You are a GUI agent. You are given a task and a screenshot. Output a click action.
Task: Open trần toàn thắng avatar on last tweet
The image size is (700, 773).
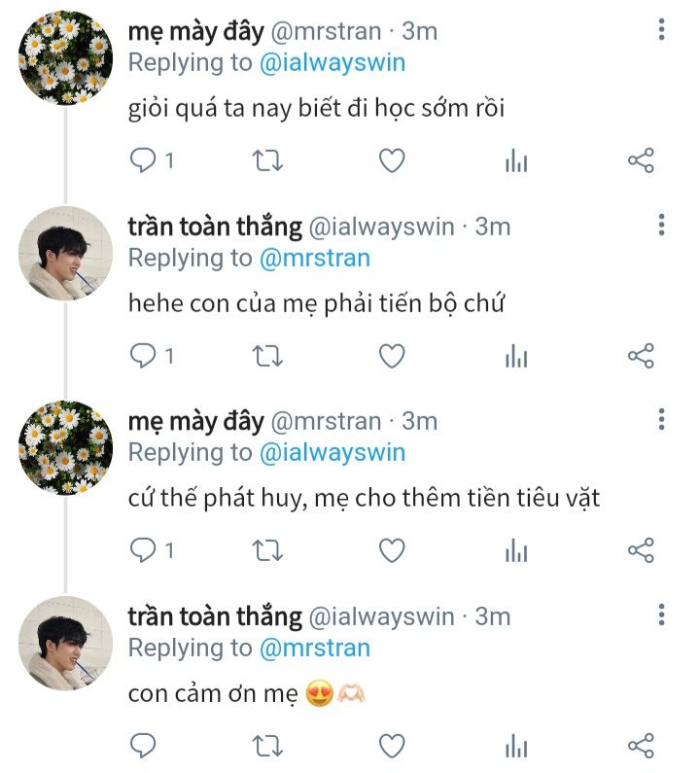coord(66,643)
